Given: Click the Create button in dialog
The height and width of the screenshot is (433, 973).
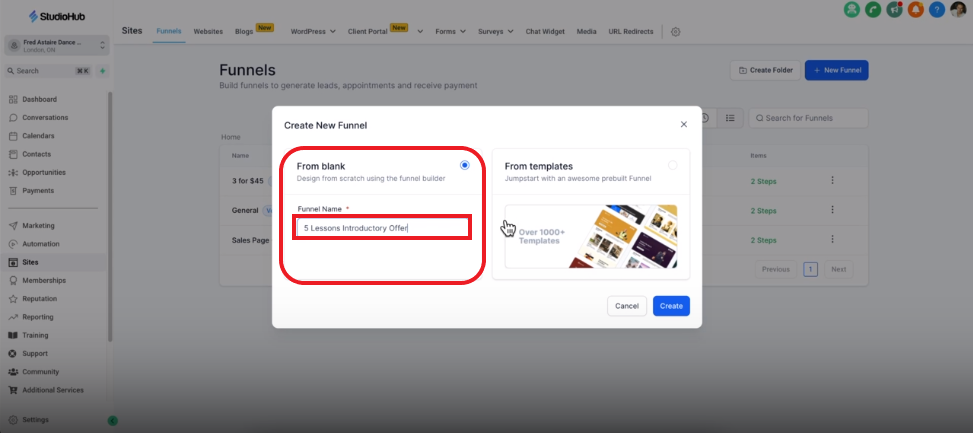Looking at the screenshot, I should [x=671, y=306].
